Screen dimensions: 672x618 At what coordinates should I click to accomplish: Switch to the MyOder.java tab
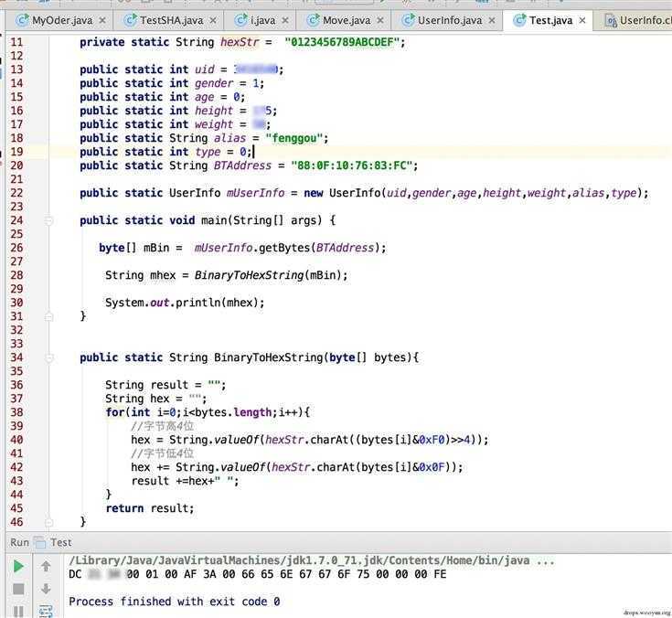point(62,20)
